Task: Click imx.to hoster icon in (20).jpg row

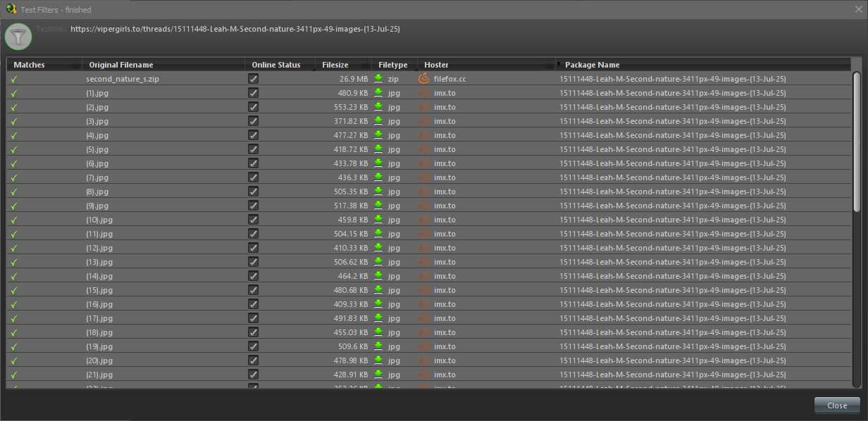Action: point(424,360)
